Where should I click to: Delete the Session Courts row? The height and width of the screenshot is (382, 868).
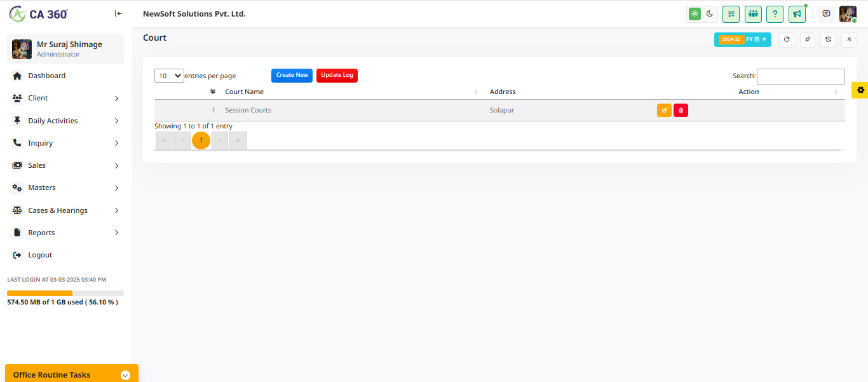pos(681,110)
